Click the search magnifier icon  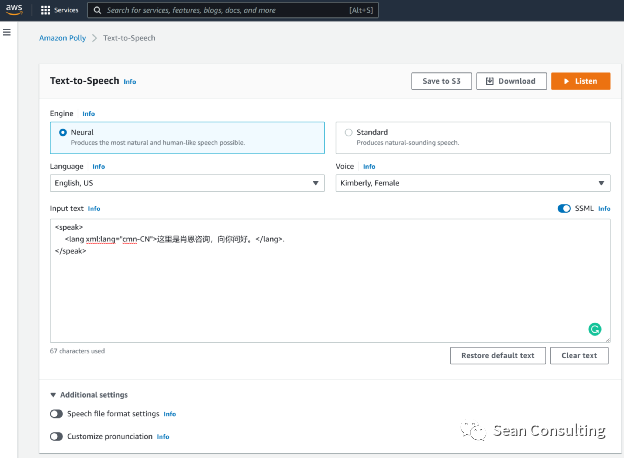pos(97,10)
